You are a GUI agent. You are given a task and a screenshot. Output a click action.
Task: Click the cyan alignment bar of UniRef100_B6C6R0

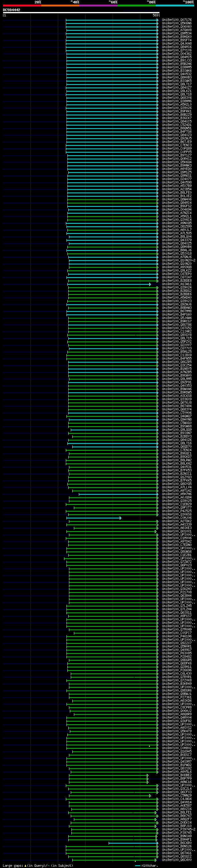point(133,843)
